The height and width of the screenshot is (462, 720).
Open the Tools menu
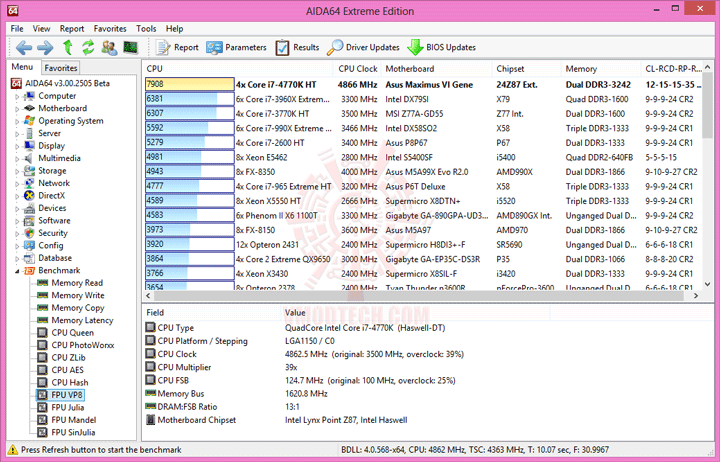pyautogui.click(x=146, y=28)
